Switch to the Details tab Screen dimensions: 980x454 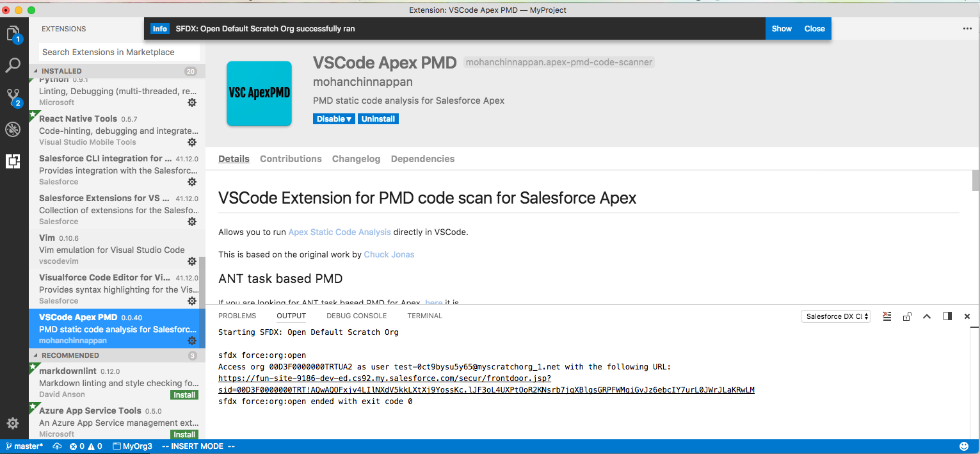234,159
